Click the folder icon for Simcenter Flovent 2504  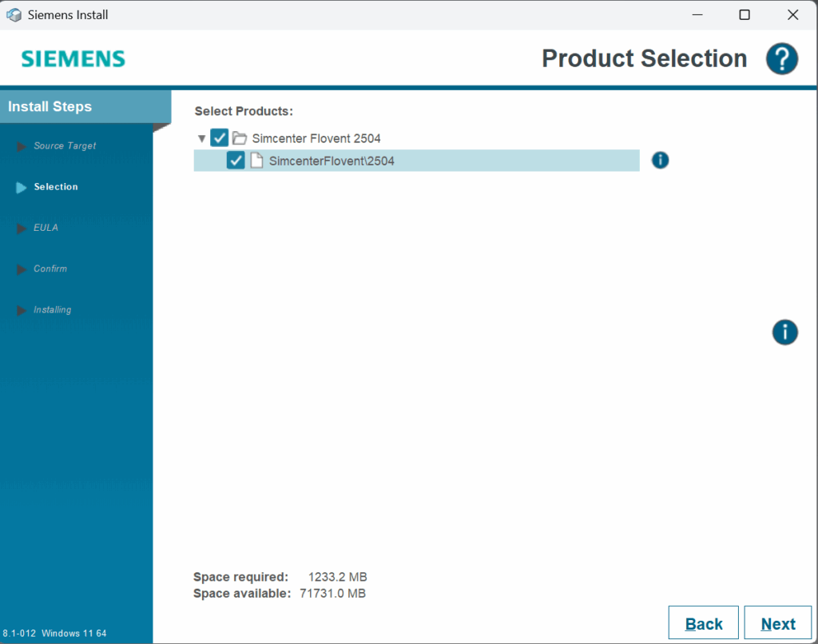[239, 138]
